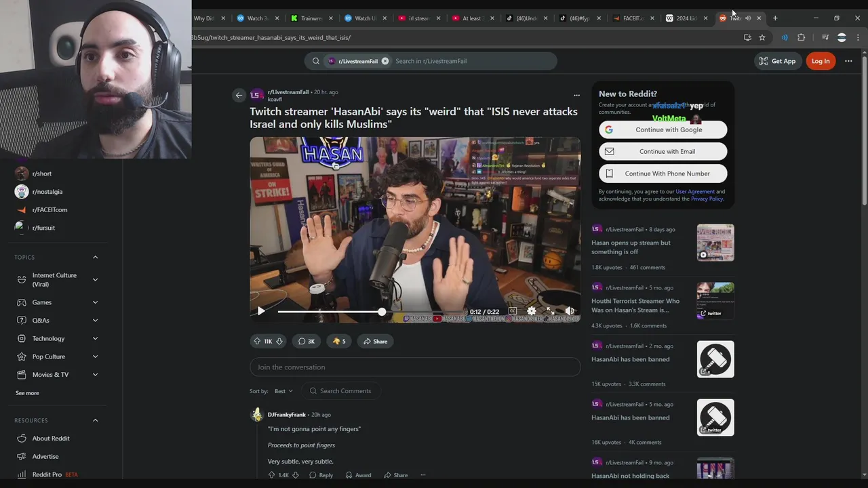Open 'Houthi Terrorist Streamer' related post thumbnail

(715, 301)
